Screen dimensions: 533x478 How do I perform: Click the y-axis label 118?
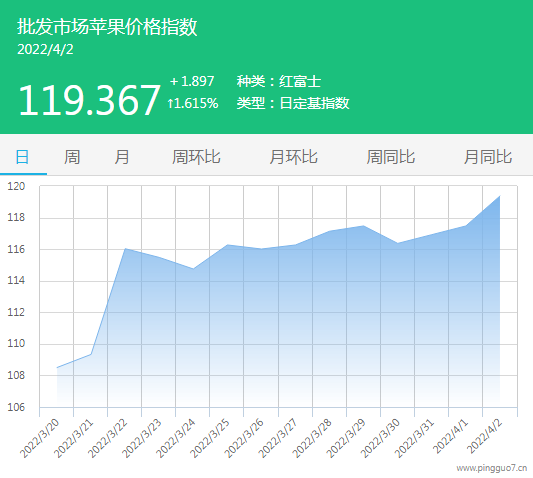tap(16, 217)
